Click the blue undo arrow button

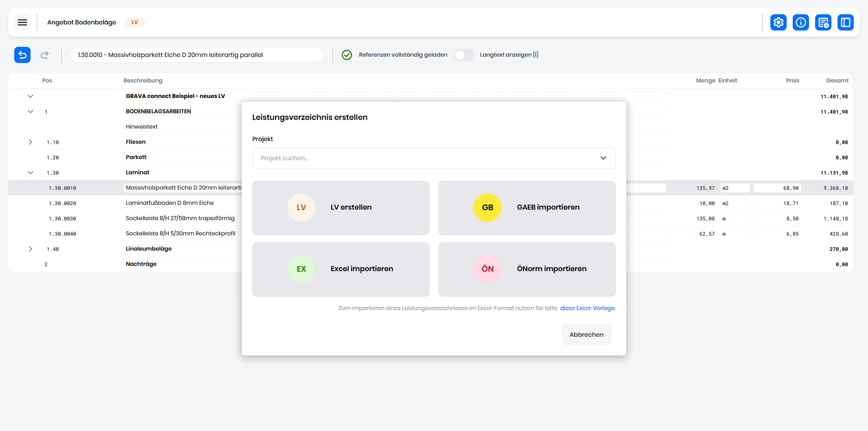(x=22, y=55)
